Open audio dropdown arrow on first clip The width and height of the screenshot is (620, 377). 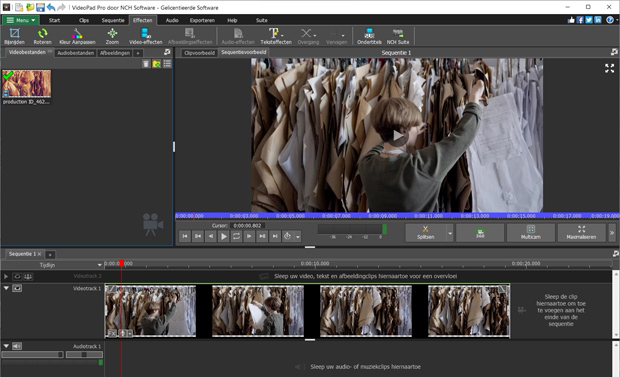(130, 333)
